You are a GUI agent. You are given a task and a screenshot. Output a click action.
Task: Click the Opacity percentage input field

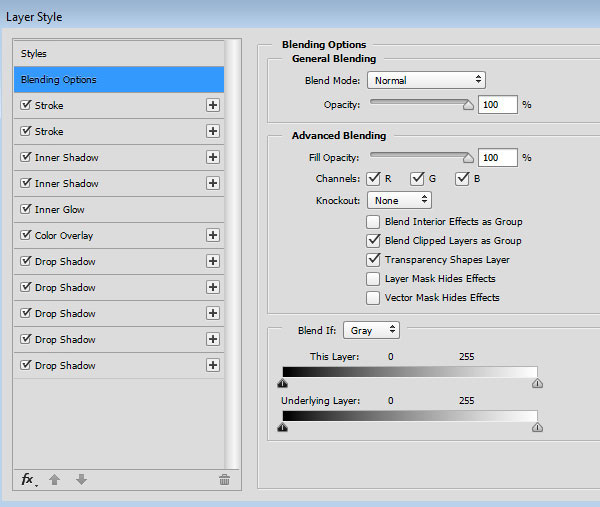[x=498, y=104]
